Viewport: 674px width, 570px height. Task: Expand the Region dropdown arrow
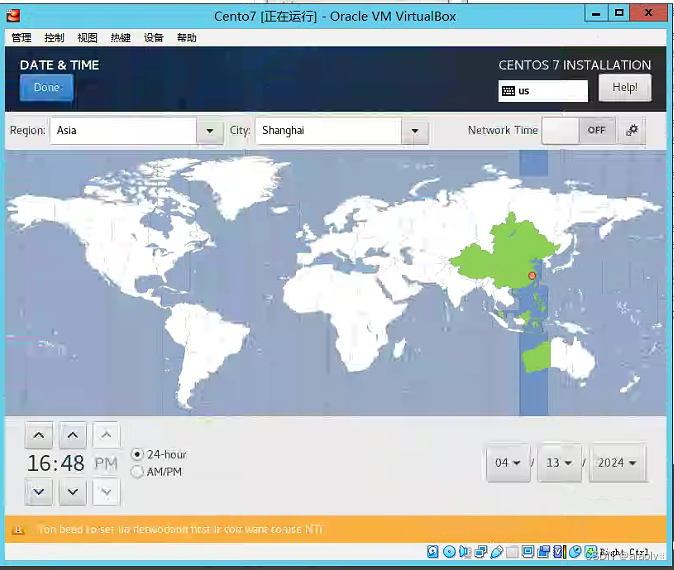click(210, 131)
